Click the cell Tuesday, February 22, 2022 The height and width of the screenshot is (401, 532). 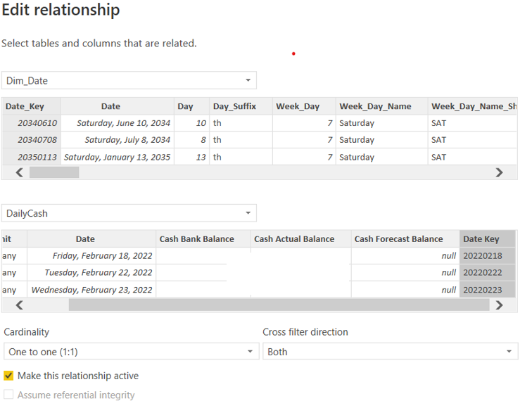[x=91, y=272]
